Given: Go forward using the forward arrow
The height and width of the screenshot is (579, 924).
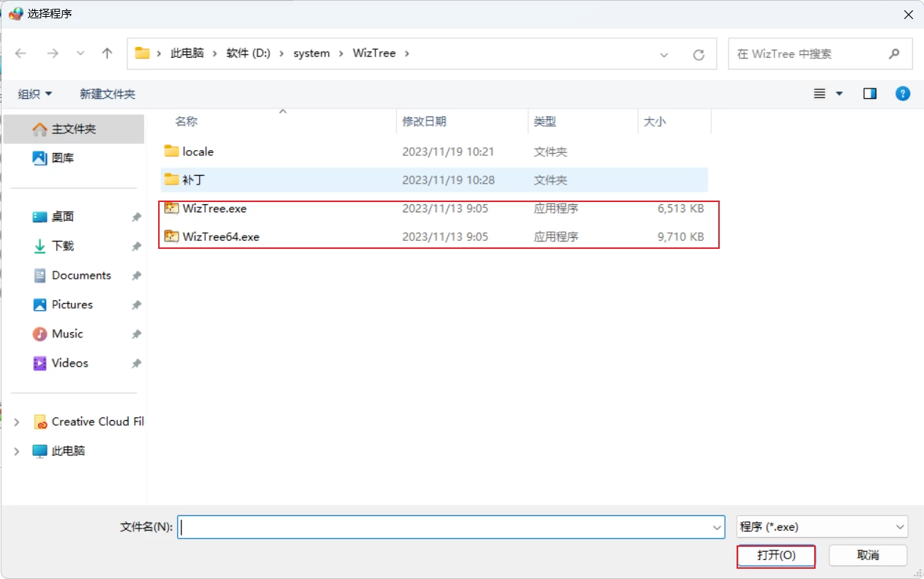Looking at the screenshot, I should point(52,53).
